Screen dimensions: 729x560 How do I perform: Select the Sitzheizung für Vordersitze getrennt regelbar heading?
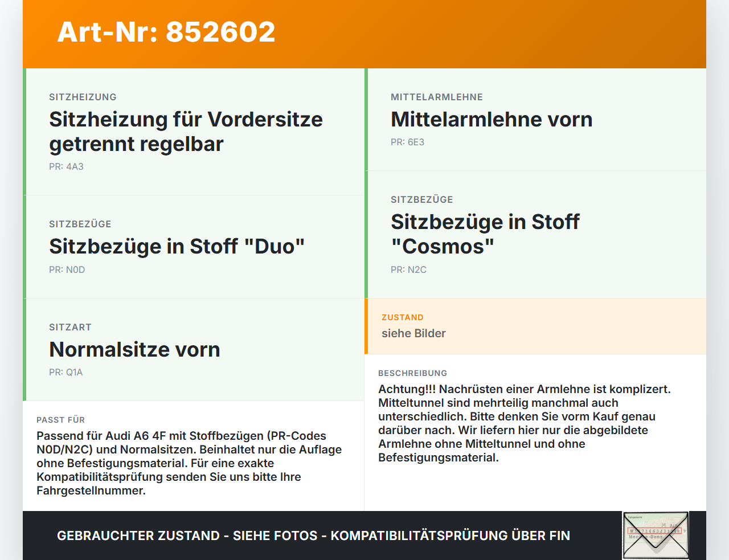click(x=186, y=132)
